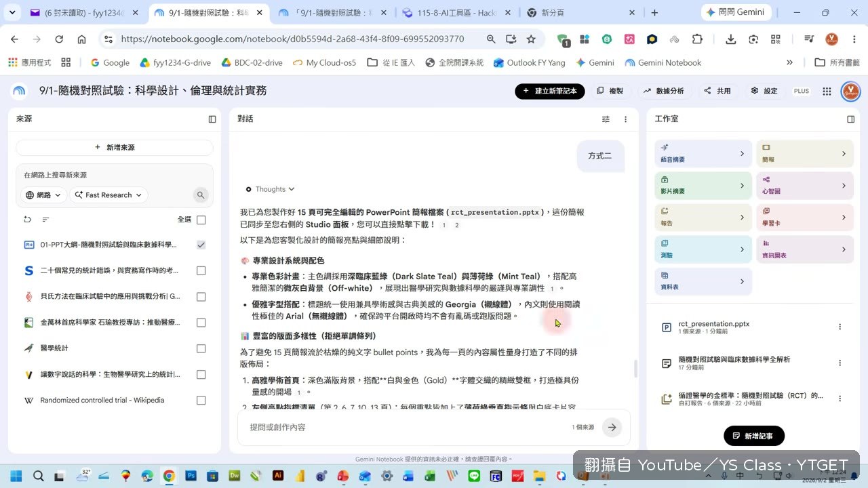Viewport: 868px width, 488px height.
Task: Expand the Thoughts section
Action: [x=271, y=189]
